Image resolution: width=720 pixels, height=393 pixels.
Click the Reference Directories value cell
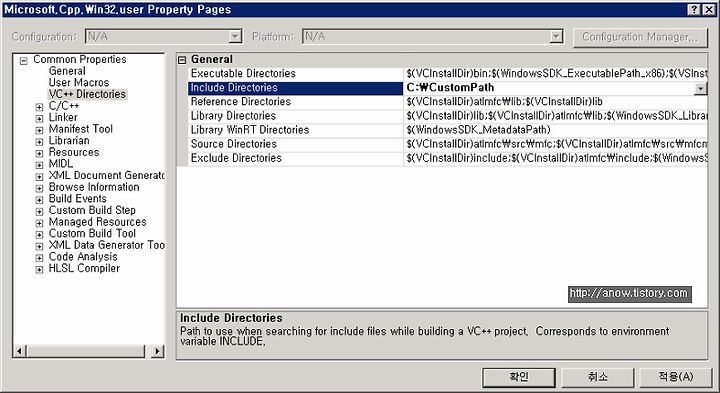[556, 102]
